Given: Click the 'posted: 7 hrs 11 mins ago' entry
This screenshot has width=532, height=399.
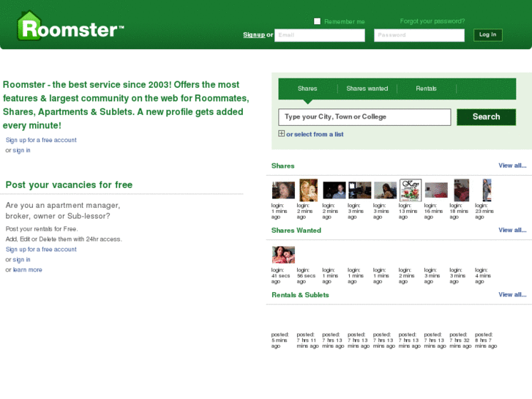Looking at the screenshot, I should pos(308,340).
